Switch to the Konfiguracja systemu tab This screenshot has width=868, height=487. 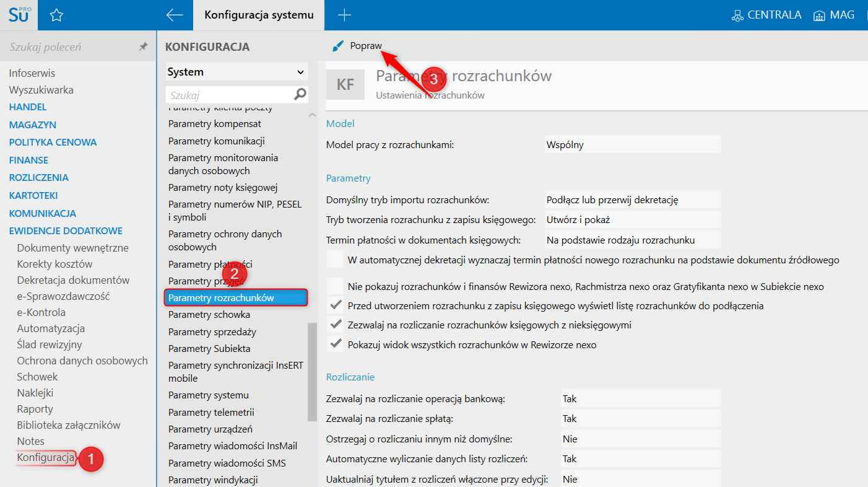259,15
